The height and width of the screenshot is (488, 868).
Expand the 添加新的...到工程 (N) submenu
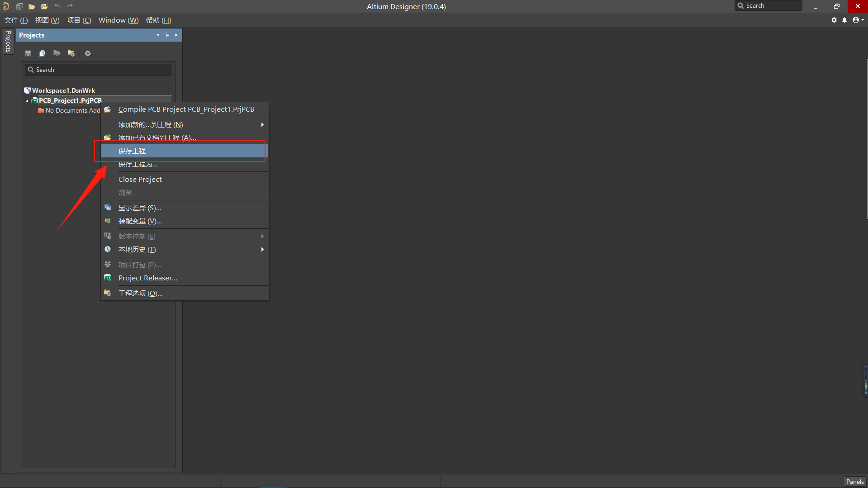tap(185, 125)
